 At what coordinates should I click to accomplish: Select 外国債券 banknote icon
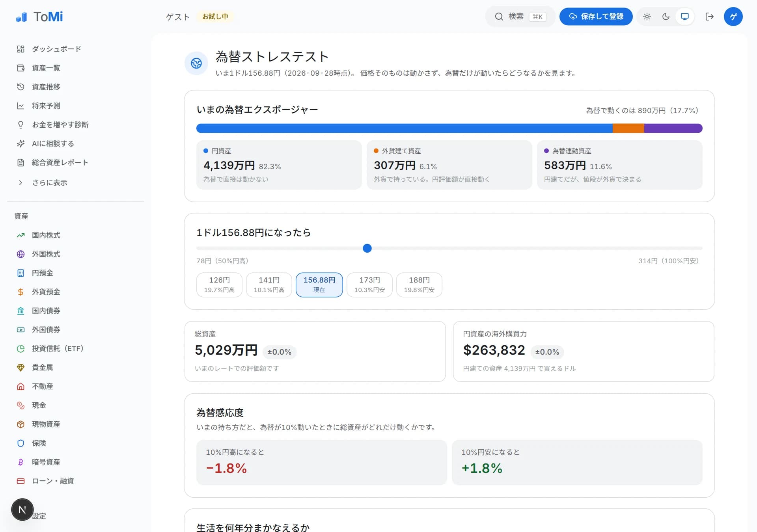click(21, 329)
